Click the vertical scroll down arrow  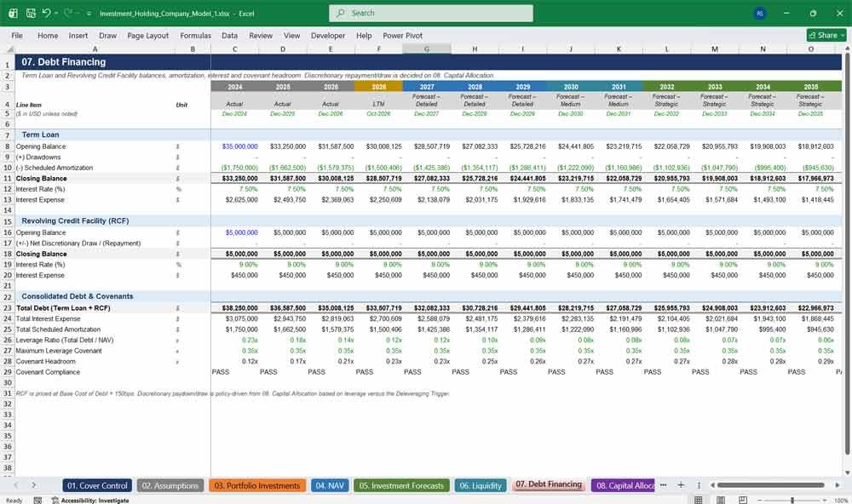(847, 472)
